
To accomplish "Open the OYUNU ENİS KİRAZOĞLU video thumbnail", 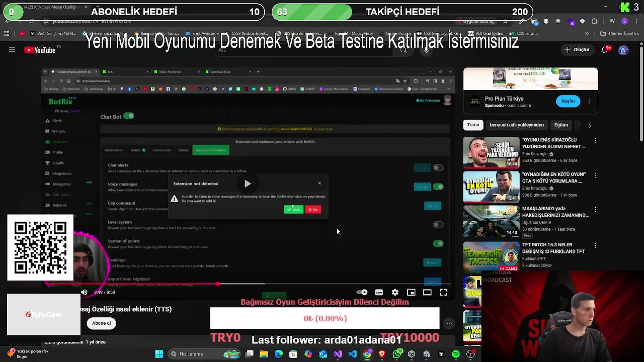I will click(491, 152).
